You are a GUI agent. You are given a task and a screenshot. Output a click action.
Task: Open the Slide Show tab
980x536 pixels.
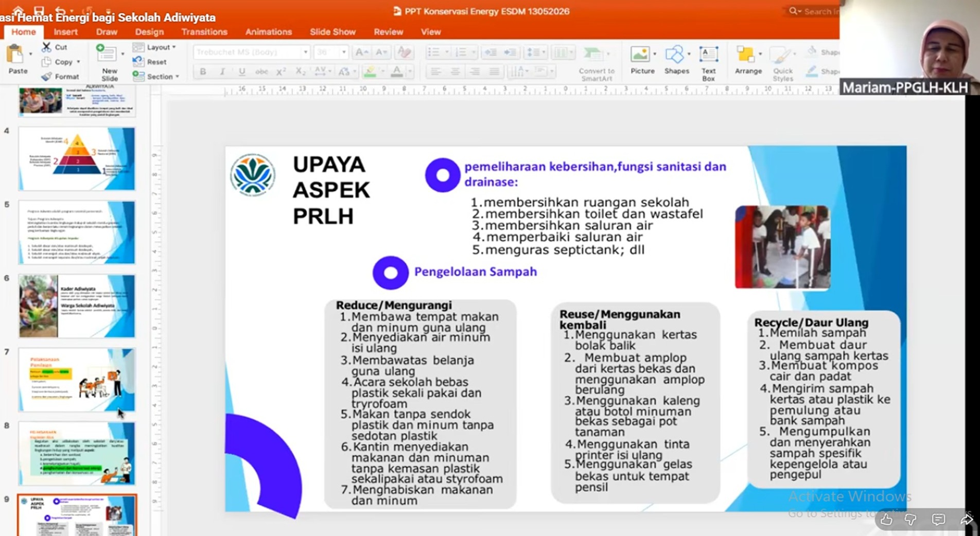click(332, 32)
